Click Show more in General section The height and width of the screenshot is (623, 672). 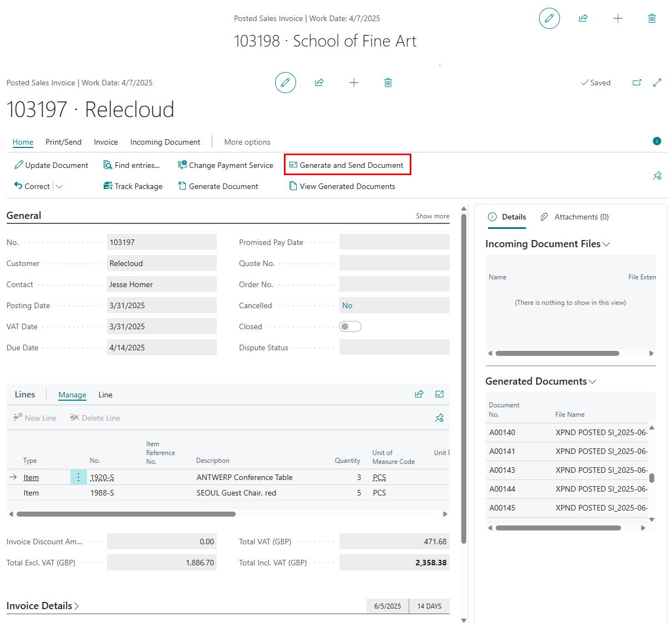point(432,216)
